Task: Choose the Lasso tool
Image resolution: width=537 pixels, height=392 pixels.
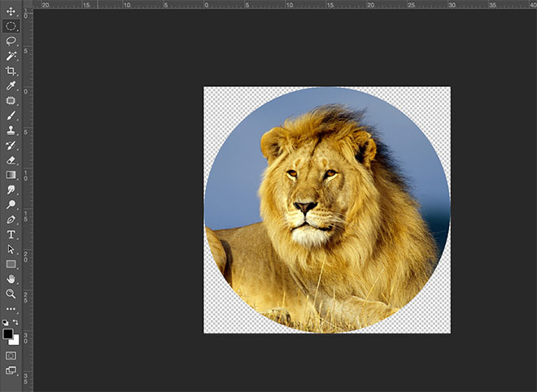Action: (11, 41)
